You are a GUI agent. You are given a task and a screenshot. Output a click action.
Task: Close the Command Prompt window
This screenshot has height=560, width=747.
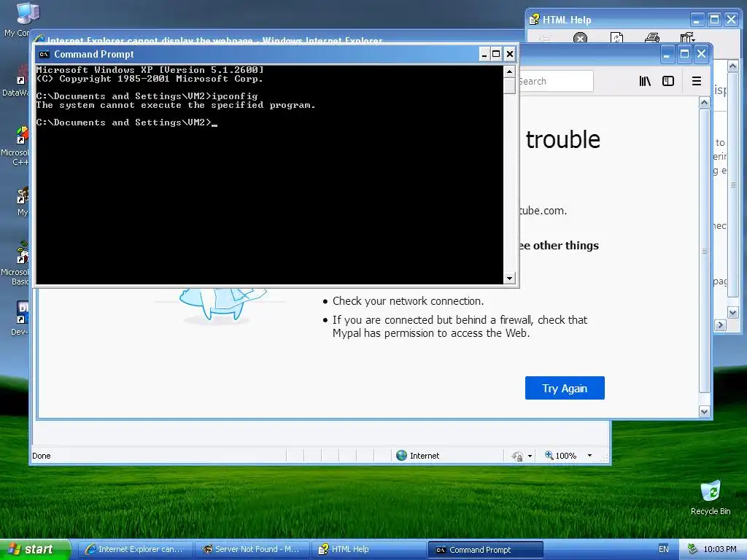click(x=510, y=54)
